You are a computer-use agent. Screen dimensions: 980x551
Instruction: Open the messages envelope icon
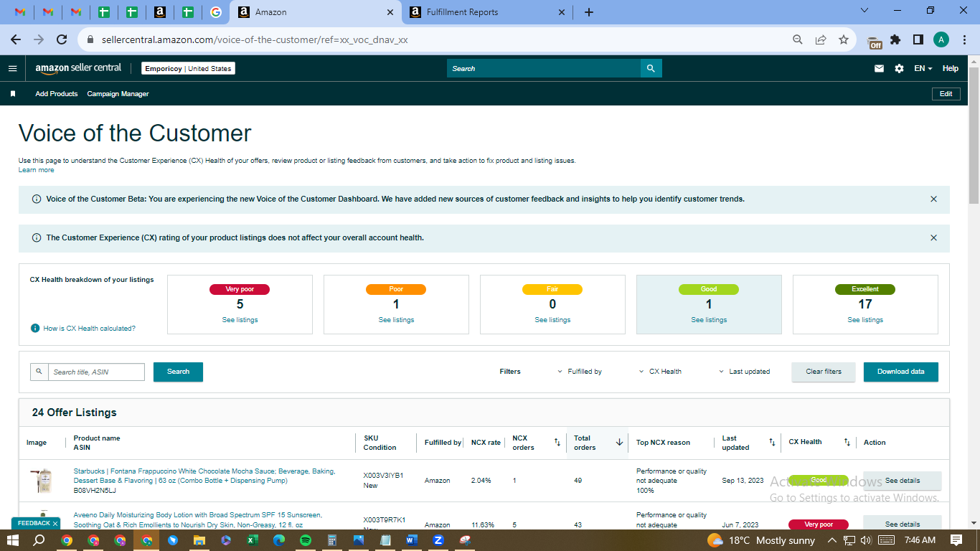coord(879,68)
